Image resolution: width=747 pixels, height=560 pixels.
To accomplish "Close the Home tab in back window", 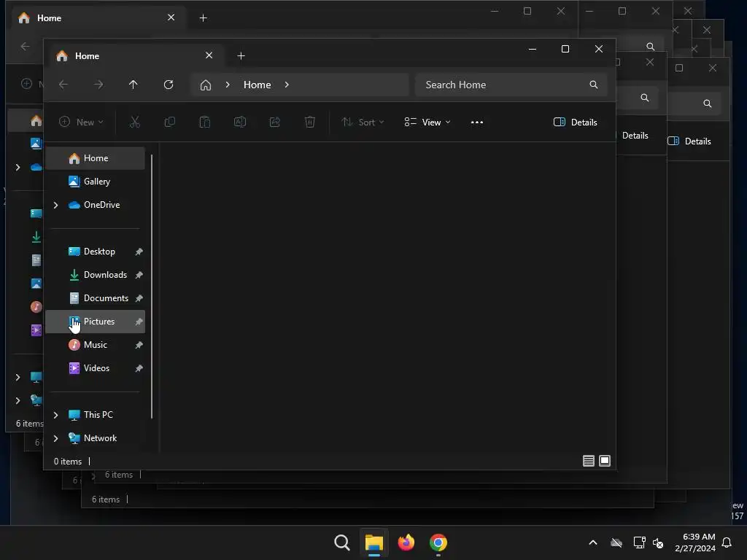I will coord(171,17).
